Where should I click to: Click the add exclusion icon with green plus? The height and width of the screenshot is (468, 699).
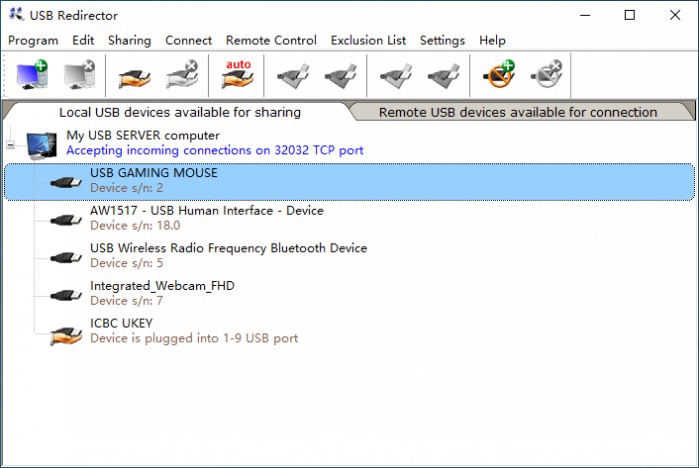(498, 74)
